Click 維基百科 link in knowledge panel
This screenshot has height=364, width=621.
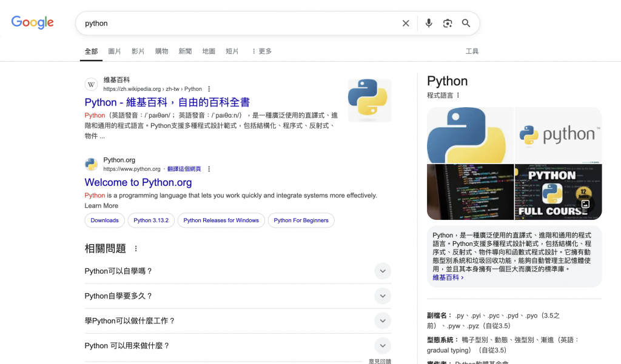448,278
